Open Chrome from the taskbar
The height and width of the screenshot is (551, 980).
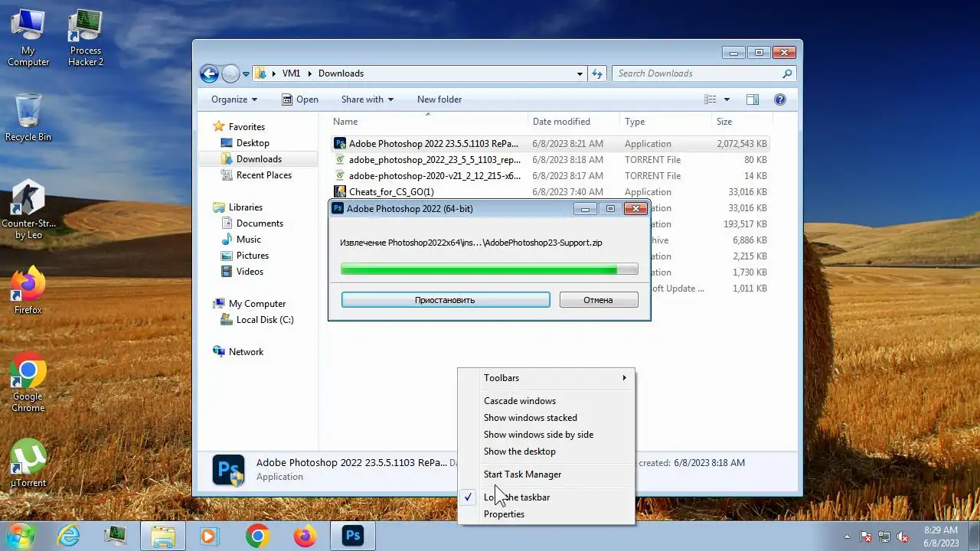tap(257, 536)
